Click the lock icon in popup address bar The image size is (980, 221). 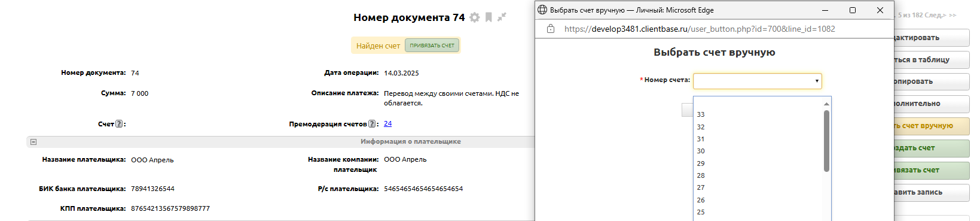pyautogui.click(x=551, y=29)
